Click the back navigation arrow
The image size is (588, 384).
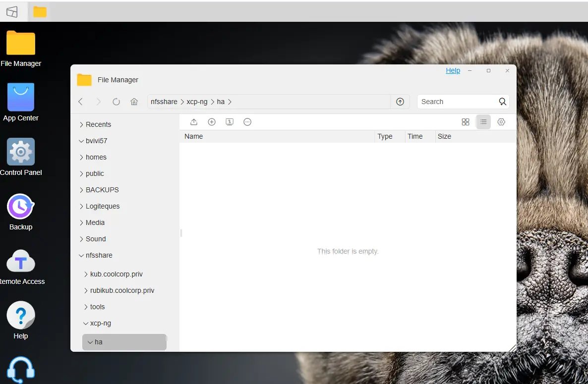tap(81, 102)
